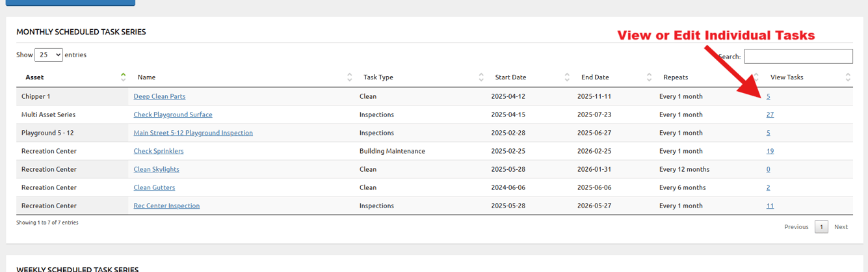
Task: Open the Check Sprinklers series
Action: pos(159,151)
